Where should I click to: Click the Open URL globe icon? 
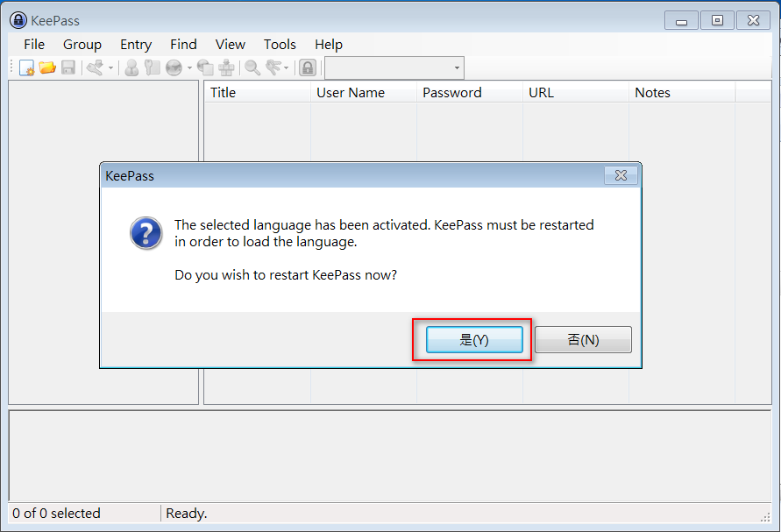174,67
